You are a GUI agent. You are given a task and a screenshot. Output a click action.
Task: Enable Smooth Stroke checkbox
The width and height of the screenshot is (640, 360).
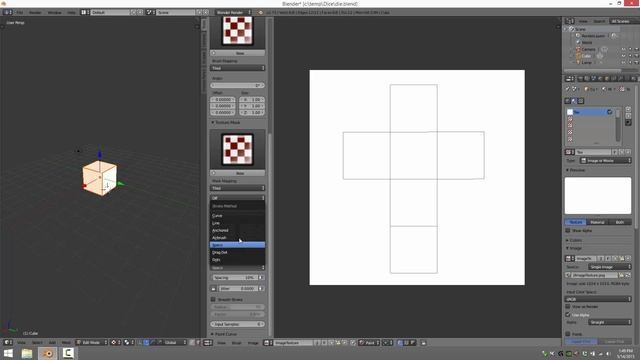(x=213, y=300)
